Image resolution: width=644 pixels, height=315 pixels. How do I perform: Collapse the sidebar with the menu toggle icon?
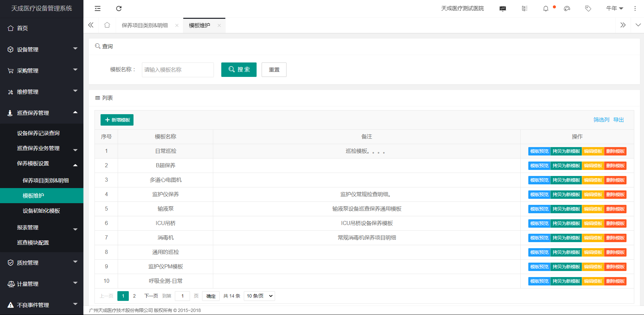point(98,8)
